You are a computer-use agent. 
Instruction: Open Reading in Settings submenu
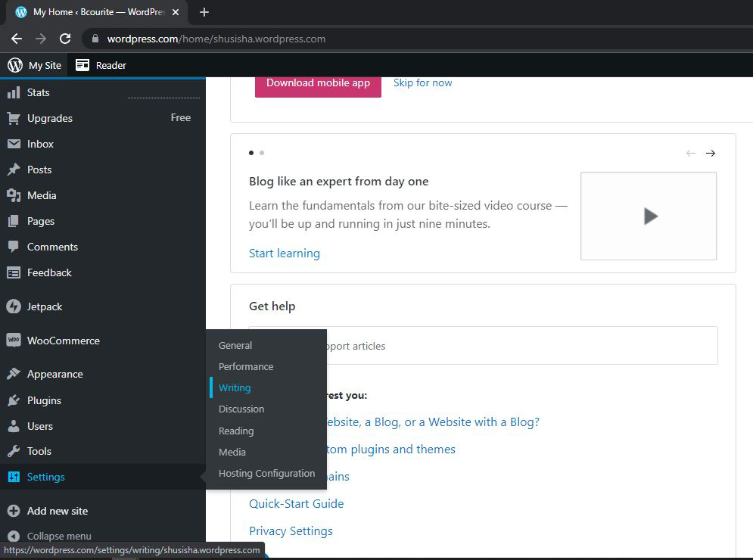pos(236,431)
